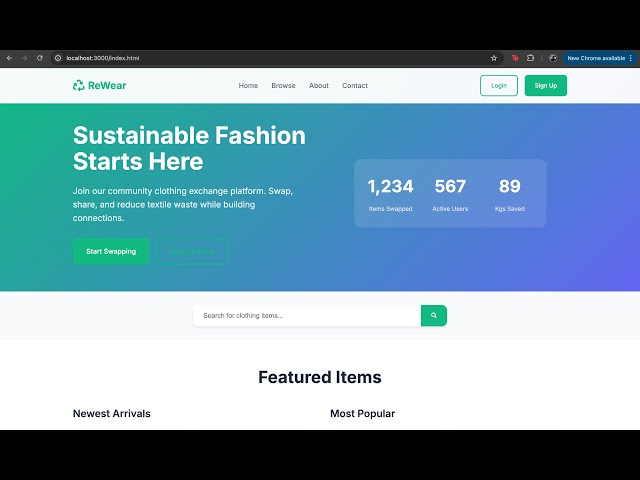Screen dimensions: 640x480
Task: Open the Contact nav link
Action: [355, 86]
